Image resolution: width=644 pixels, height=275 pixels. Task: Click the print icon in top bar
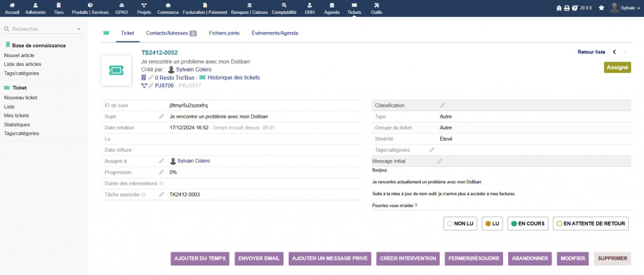point(567,8)
